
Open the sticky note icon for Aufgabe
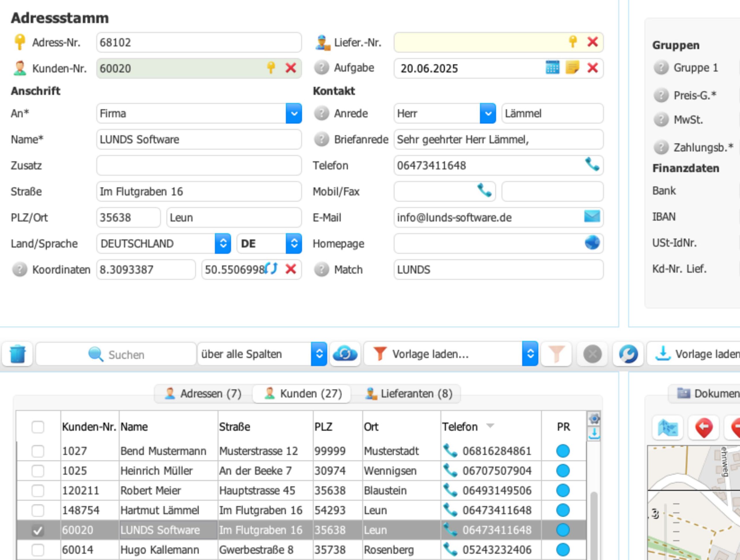pyautogui.click(x=572, y=68)
